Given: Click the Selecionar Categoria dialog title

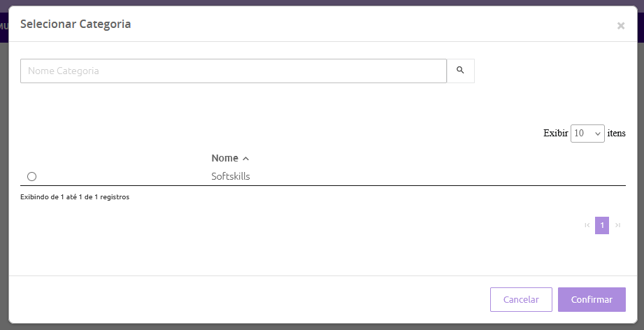Looking at the screenshot, I should 76,24.
